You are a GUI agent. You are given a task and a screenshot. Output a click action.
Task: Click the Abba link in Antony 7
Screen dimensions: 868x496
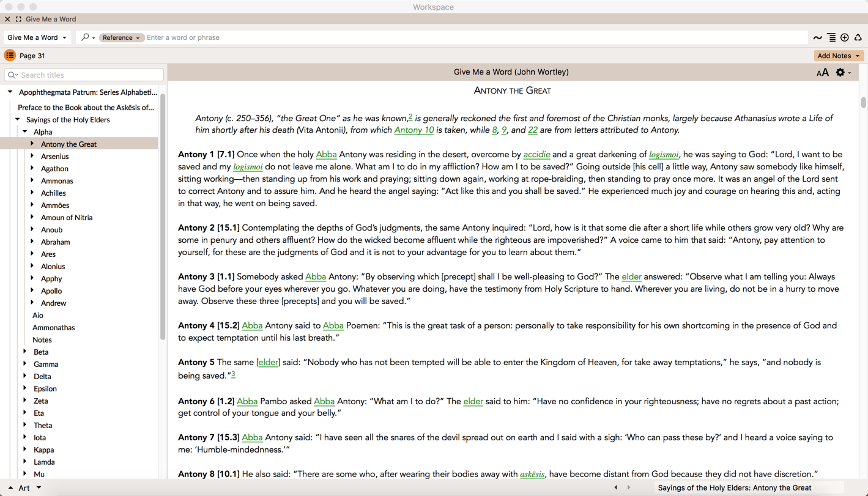(252, 437)
